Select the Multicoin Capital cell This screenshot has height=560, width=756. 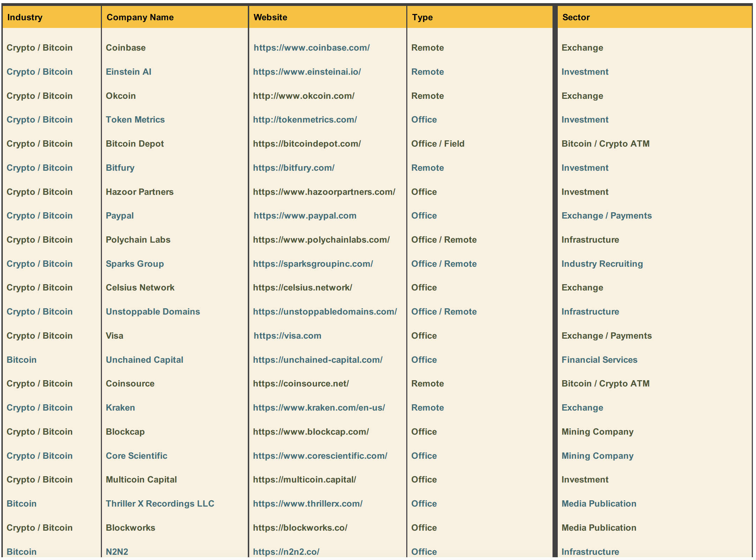tap(141, 479)
